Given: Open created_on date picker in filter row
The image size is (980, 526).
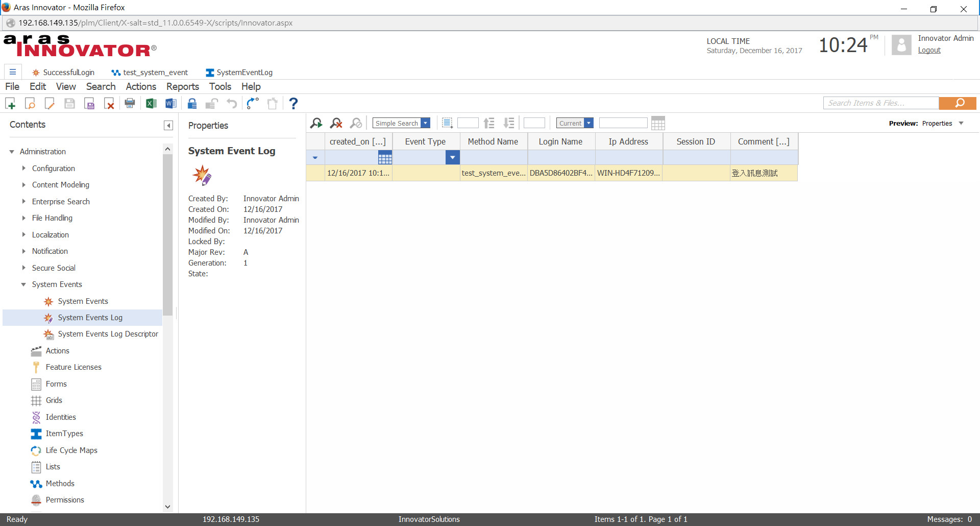Looking at the screenshot, I should 385,158.
